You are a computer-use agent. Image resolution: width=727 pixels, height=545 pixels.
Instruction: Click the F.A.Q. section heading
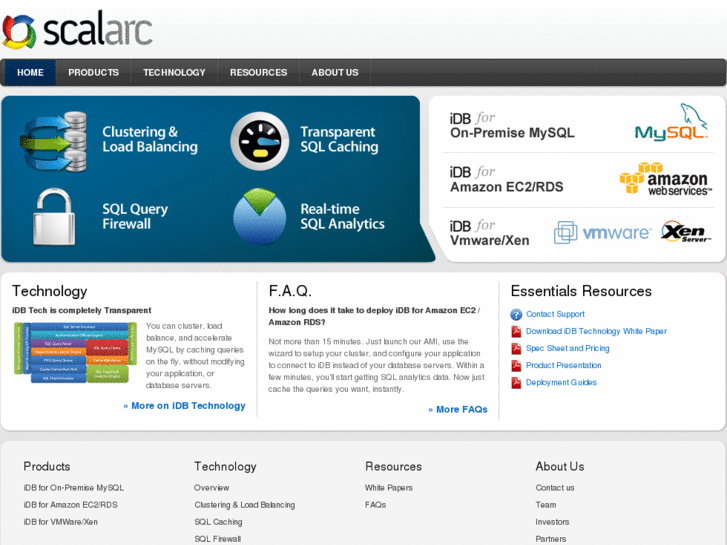(x=290, y=291)
